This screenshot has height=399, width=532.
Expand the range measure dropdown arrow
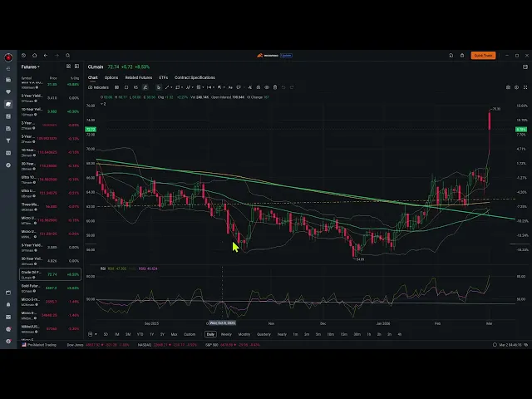point(214,87)
